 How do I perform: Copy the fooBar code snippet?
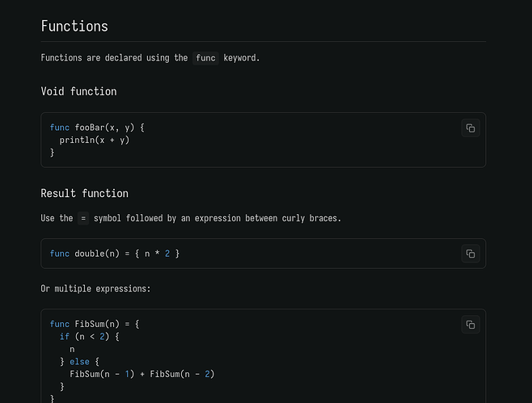click(471, 128)
